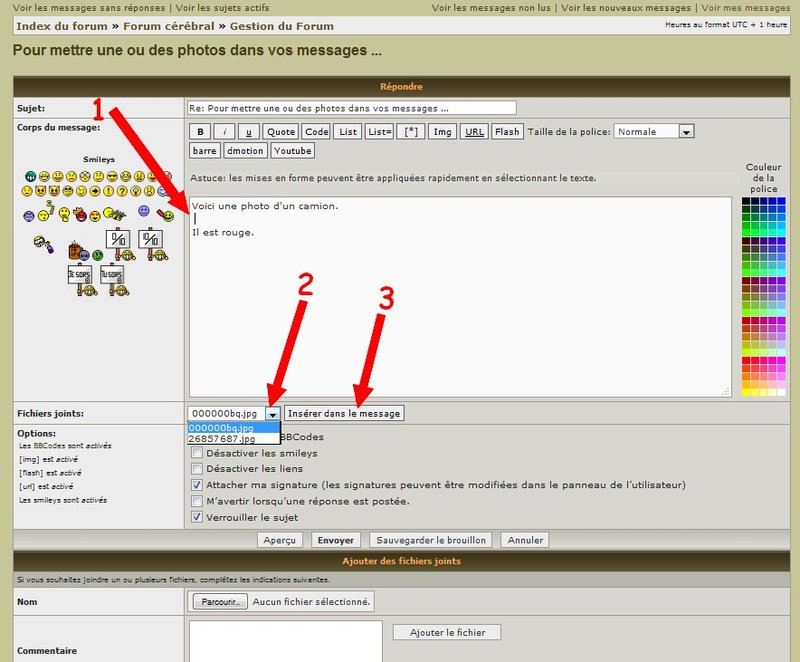Select 26857687.jpg from the file list
This screenshot has width=800, height=662.
pyautogui.click(x=221, y=438)
